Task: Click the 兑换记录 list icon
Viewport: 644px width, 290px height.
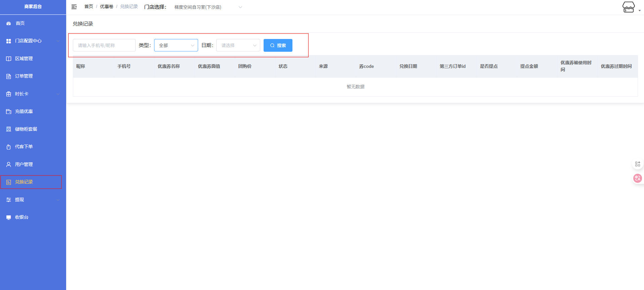Action: (9, 182)
